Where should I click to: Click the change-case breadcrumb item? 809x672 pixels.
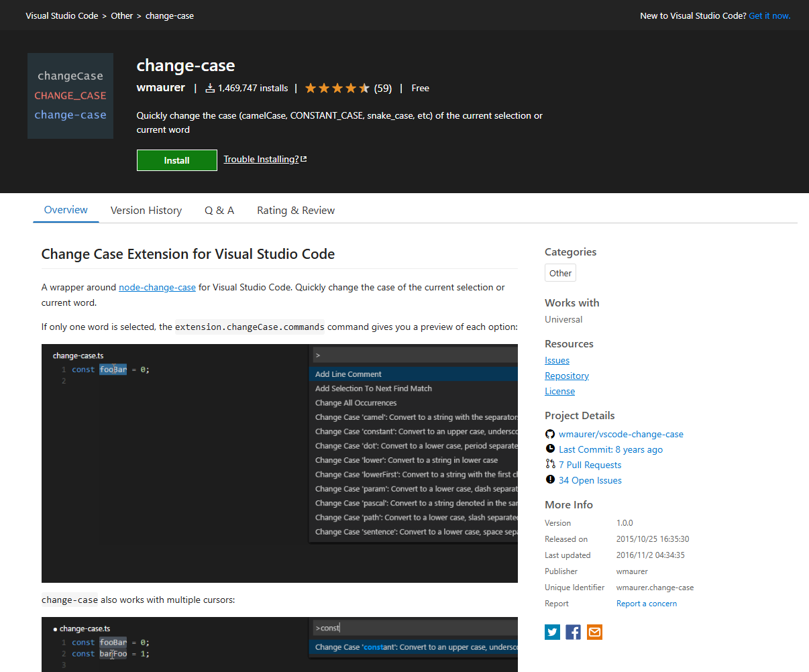click(170, 15)
